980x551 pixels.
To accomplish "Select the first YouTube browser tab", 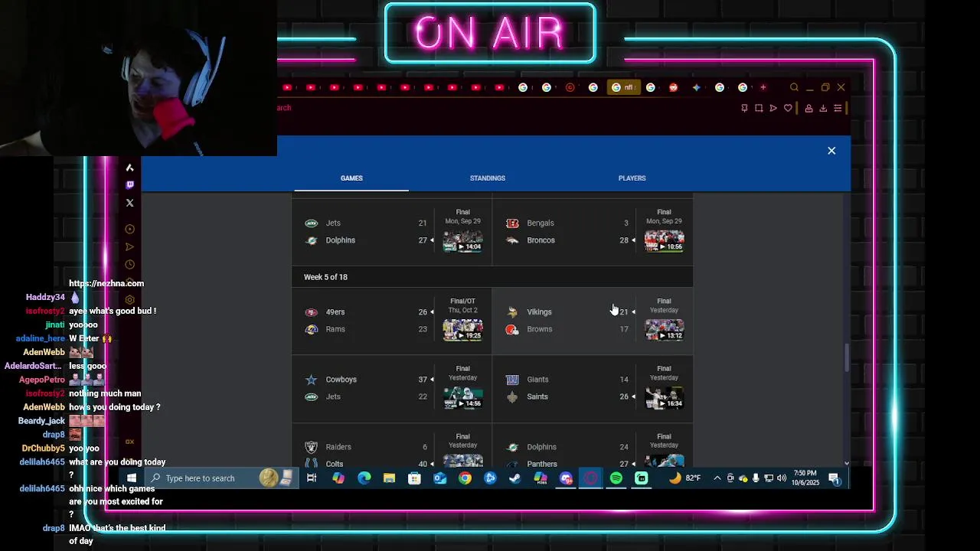I will (287, 87).
